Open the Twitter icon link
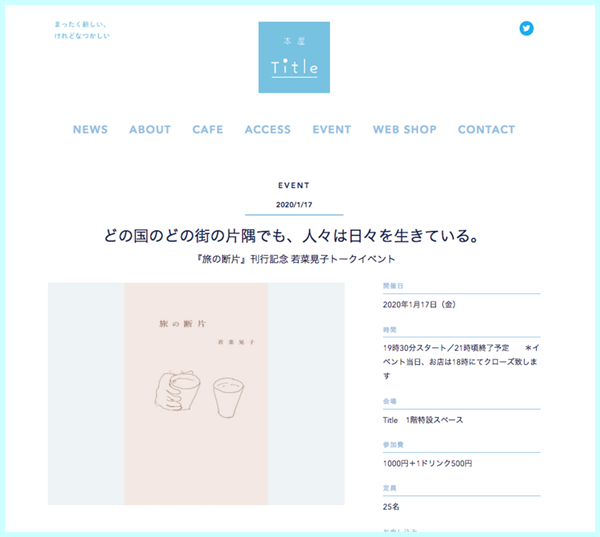 [526, 28]
